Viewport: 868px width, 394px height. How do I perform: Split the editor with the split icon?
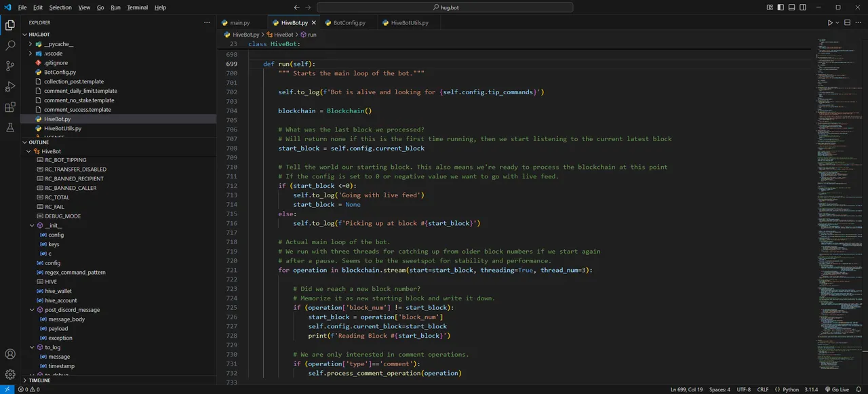pyautogui.click(x=848, y=22)
